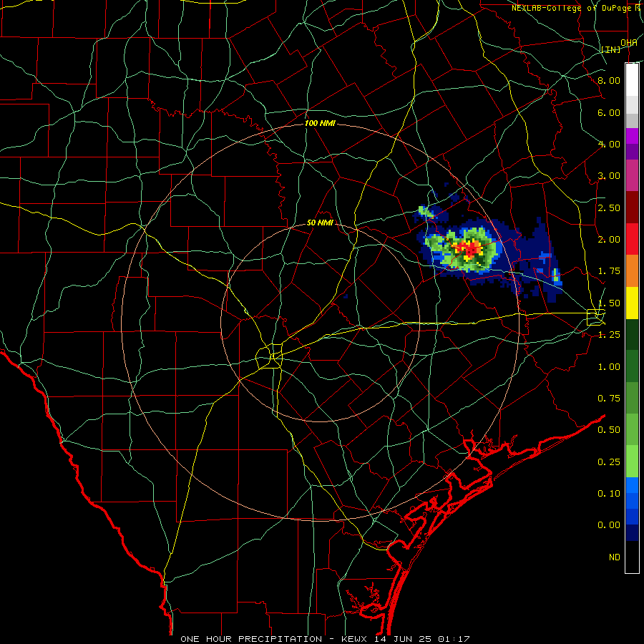Click the 6.00 legend value
This screenshot has height=644, width=644.
pos(609,112)
